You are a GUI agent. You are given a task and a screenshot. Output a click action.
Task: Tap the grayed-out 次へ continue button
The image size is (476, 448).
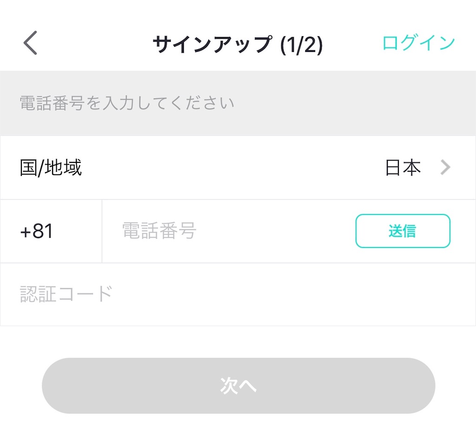click(x=238, y=386)
